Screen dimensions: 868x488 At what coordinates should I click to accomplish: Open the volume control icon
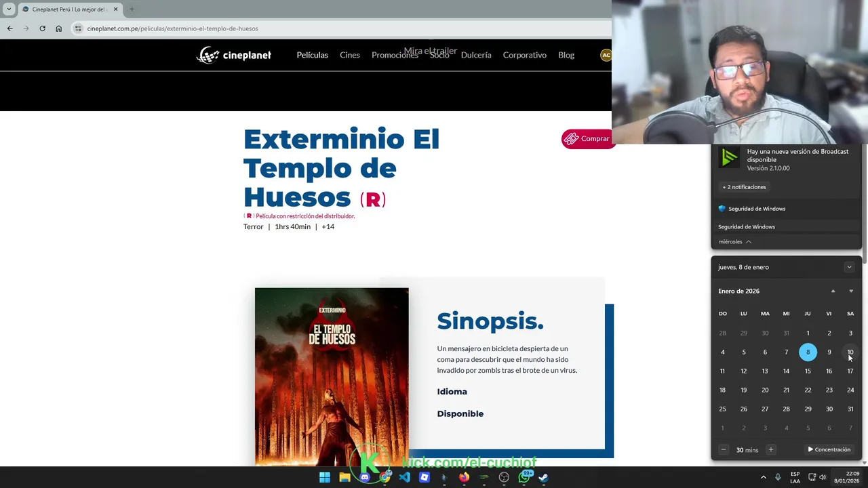click(823, 477)
